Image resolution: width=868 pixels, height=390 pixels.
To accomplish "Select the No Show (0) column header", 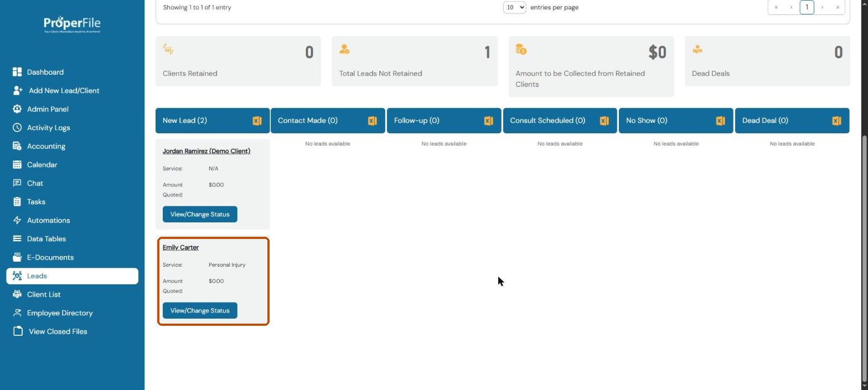I will (x=676, y=121).
